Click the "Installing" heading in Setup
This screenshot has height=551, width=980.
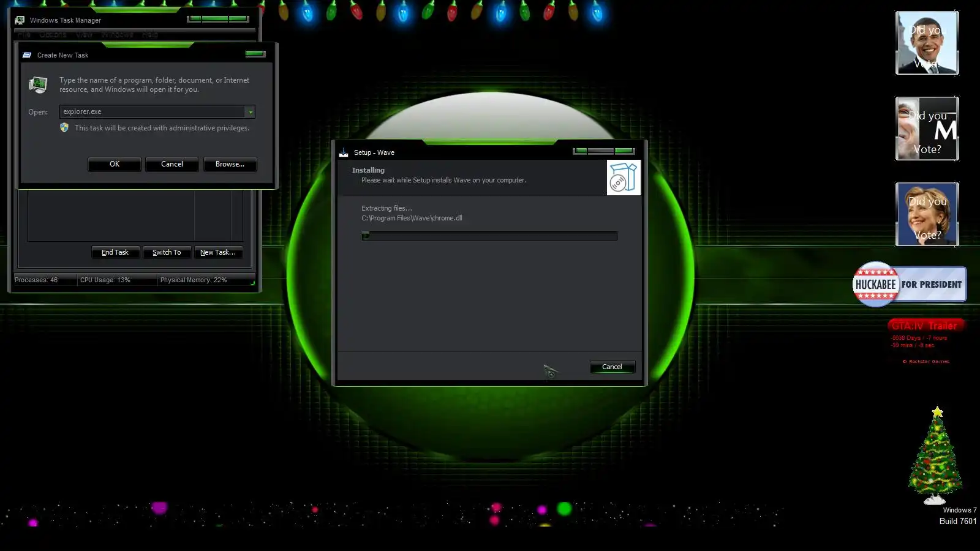click(368, 170)
